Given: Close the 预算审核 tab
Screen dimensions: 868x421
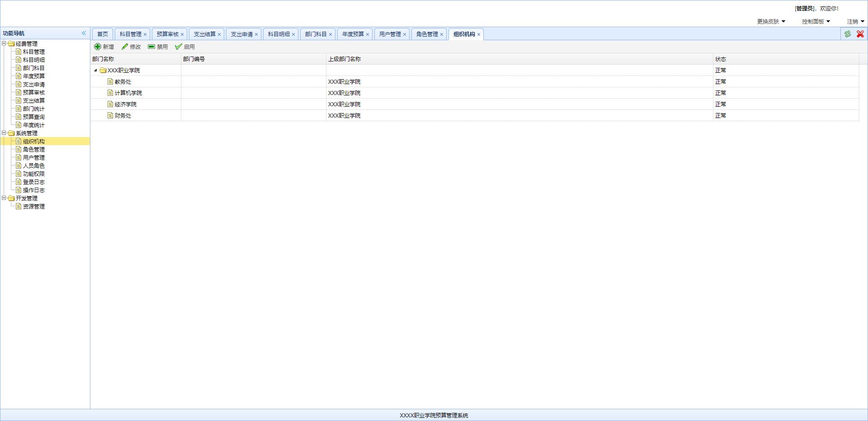Looking at the screenshot, I should click(x=182, y=34).
